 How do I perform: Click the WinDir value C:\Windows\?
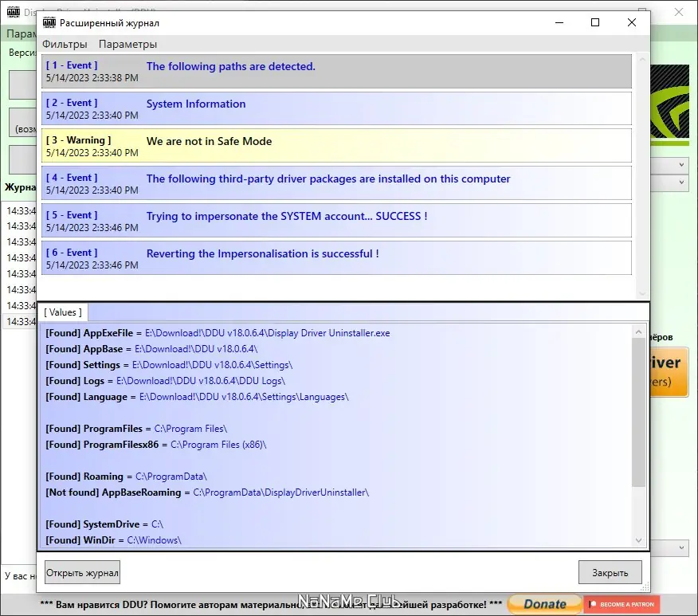(x=154, y=540)
